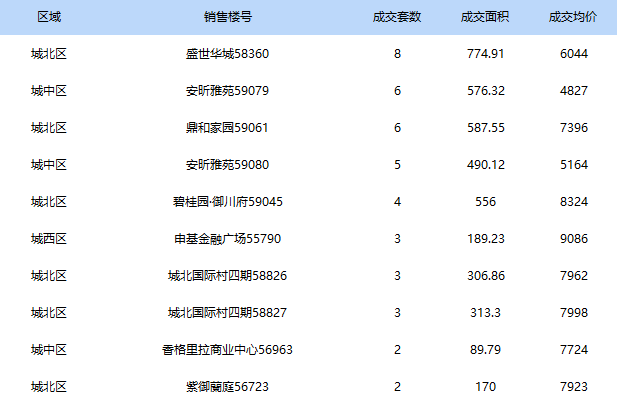Image resolution: width=617 pixels, height=409 pixels.
Task: Click the 成交面积 column header
Action: (x=485, y=17)
